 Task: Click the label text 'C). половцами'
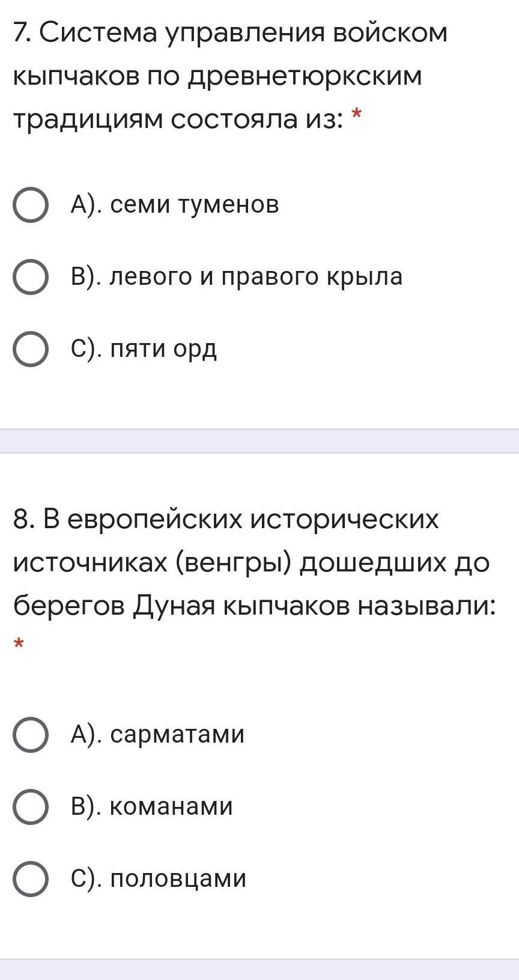click(x=159, y=879)
